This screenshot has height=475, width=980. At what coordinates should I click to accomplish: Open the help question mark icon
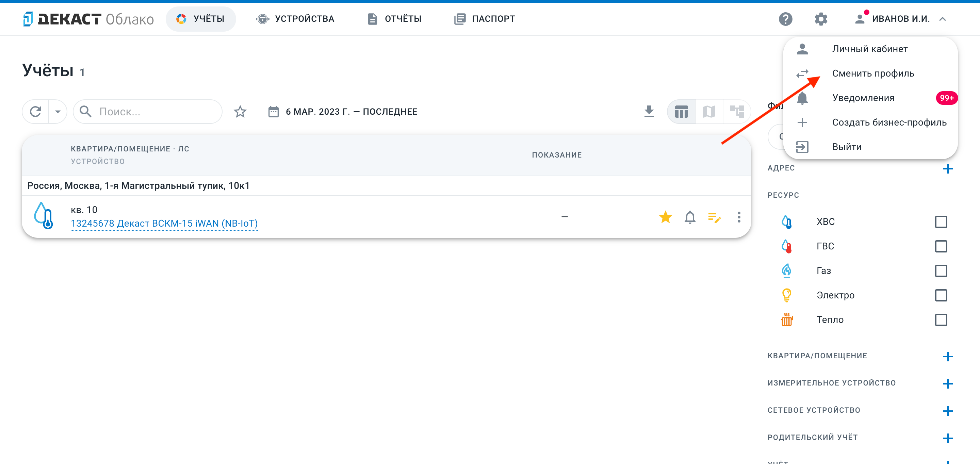[x=785, y=19]
